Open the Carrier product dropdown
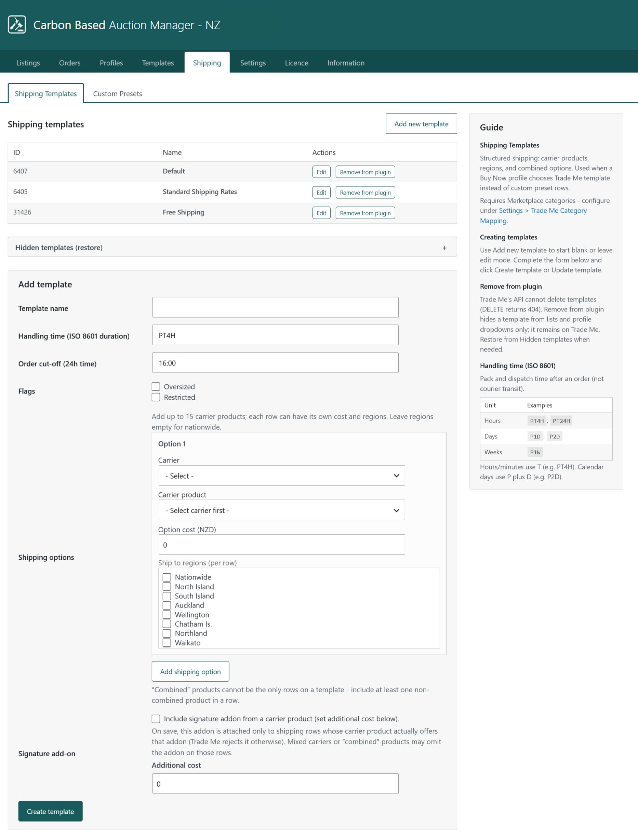Viewport: 638px width, 840px height. click(282, 510)
